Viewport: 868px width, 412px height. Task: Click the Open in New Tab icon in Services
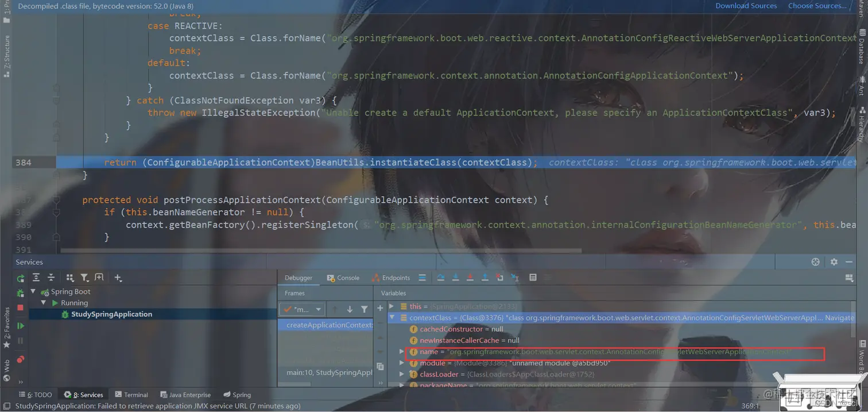pos(99,278)
